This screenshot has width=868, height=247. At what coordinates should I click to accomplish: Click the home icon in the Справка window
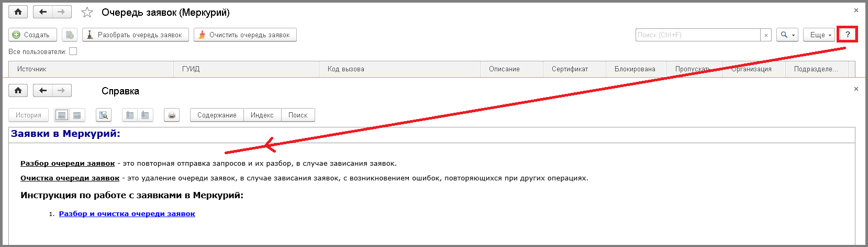(18, 91)
